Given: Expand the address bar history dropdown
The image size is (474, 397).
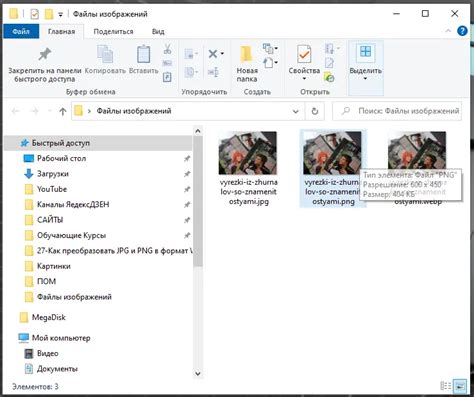Looking at the screenshot, I should pyautogui.click(x=295, y=111).
